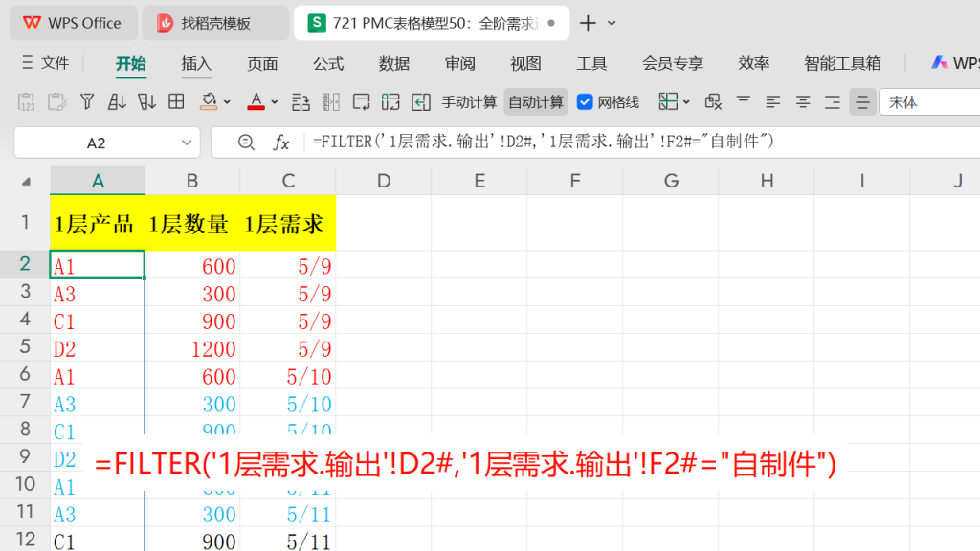Screen dimensions: 980x551
Task: Switch to the 工具 Tools tab
Action: pos(591,64)
